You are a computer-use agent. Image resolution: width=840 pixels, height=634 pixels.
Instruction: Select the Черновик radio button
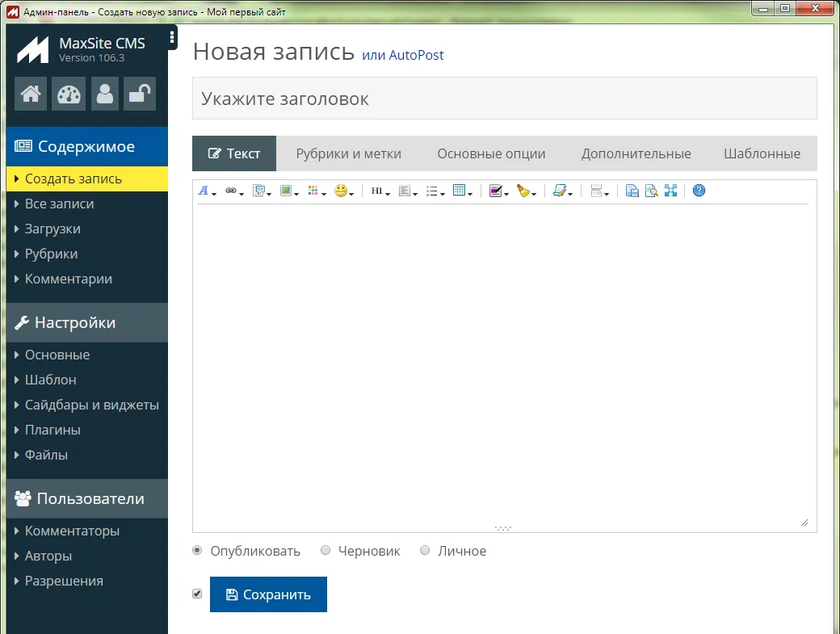pyautogui.click(x=325, y=550)
